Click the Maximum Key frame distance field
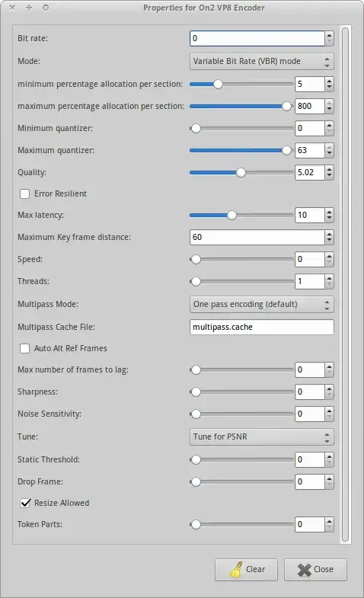 [x=257, y=237]
